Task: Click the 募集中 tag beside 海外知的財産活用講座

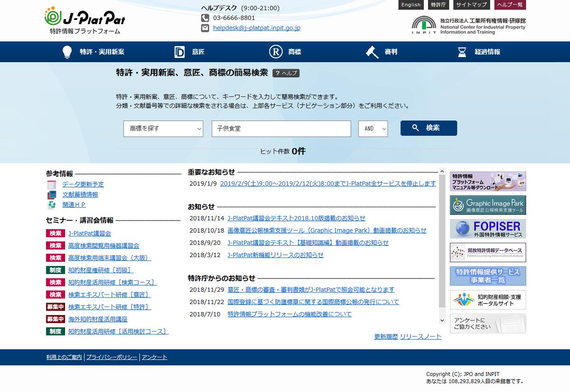Action: tap(56, 319)
